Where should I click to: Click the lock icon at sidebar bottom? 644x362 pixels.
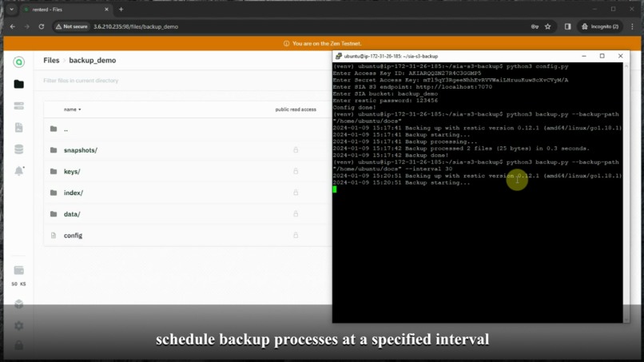pyautogui.click(x=18, y=345)
